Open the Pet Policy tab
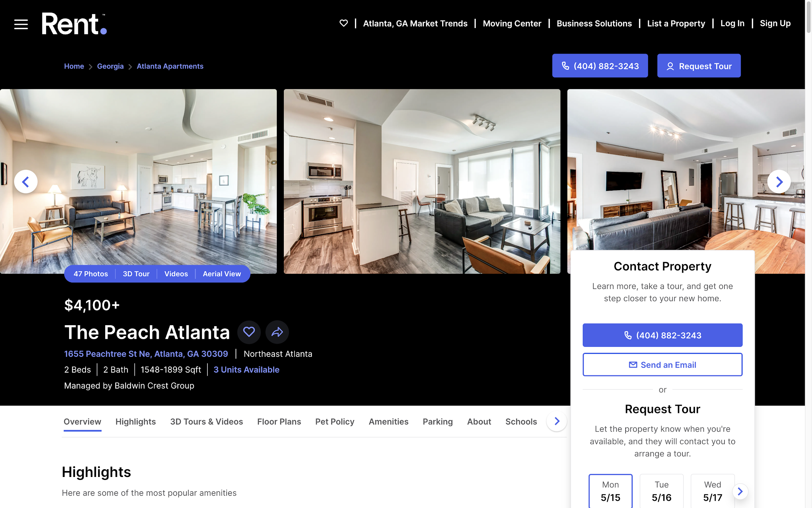Screen dimensions: 812x508 pos(335,421)
